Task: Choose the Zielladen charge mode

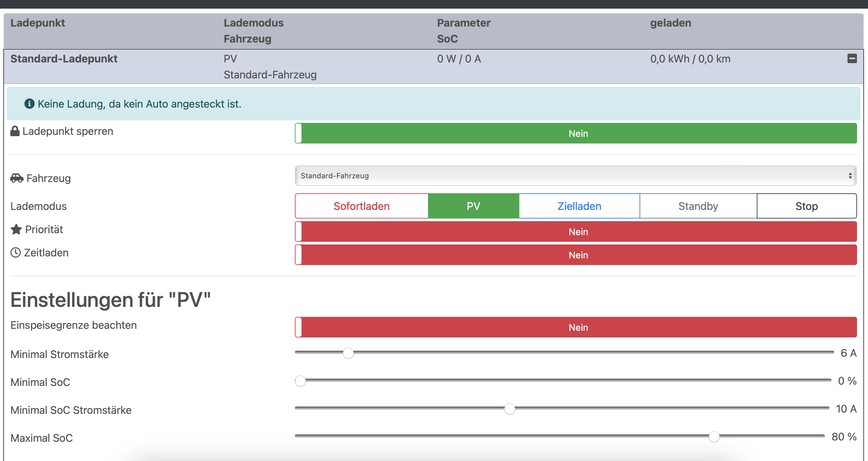Action: coord(579,206)
